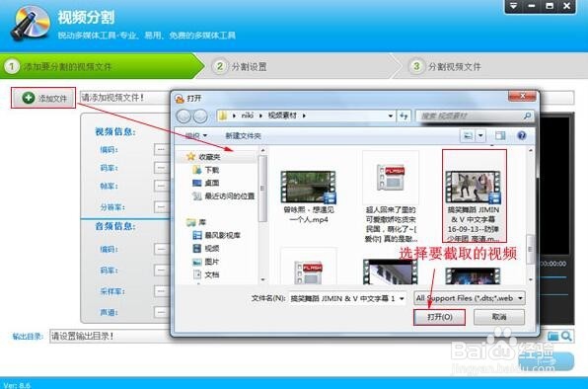Expand the 文件名 filename combo box arrow
588x389 pixels.
(x=402, y=299)
